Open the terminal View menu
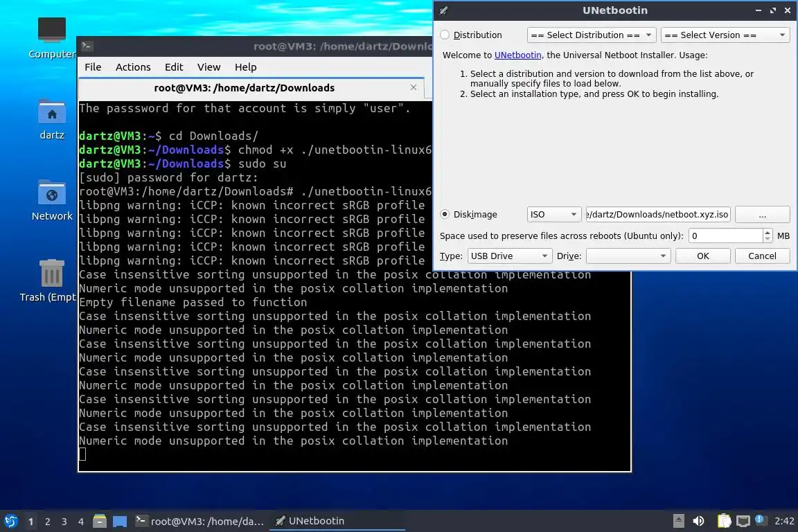This screenshot has width=798, height=532. 209,67
